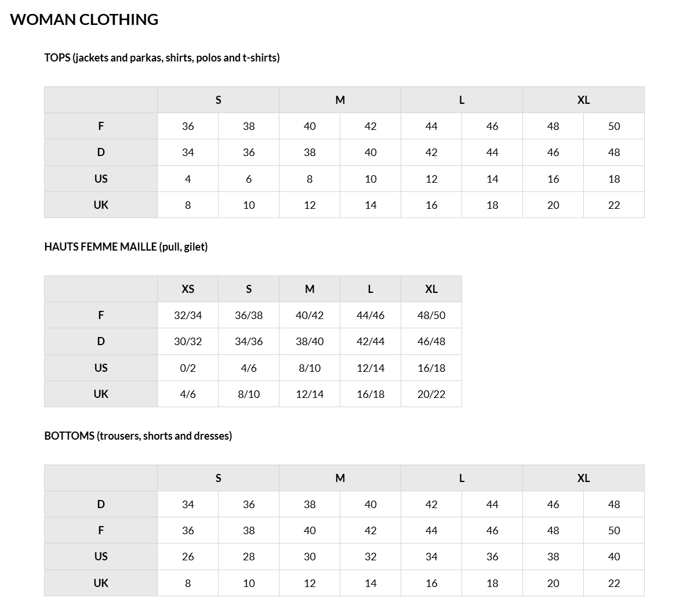Click US size 26 in the BOTTOMS table

pos(188,556)
